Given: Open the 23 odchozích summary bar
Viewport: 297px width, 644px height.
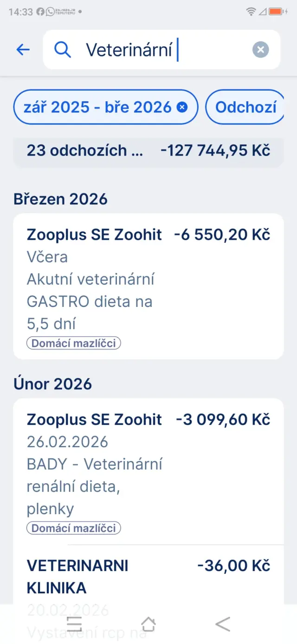Looking at the screenshot, I should click(148, 150).
